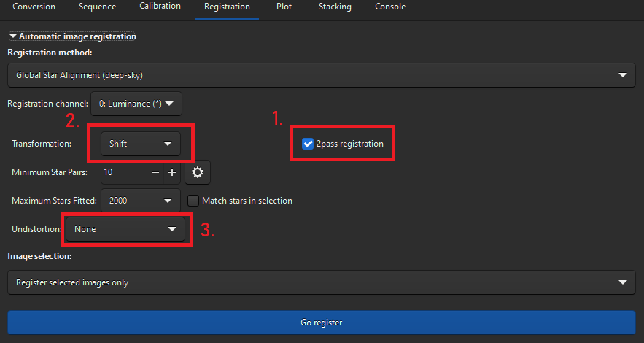Screen dimensions: 644x343
Task: Click the Registration method label
Action: pyautogui.click(x=50, y=53)
